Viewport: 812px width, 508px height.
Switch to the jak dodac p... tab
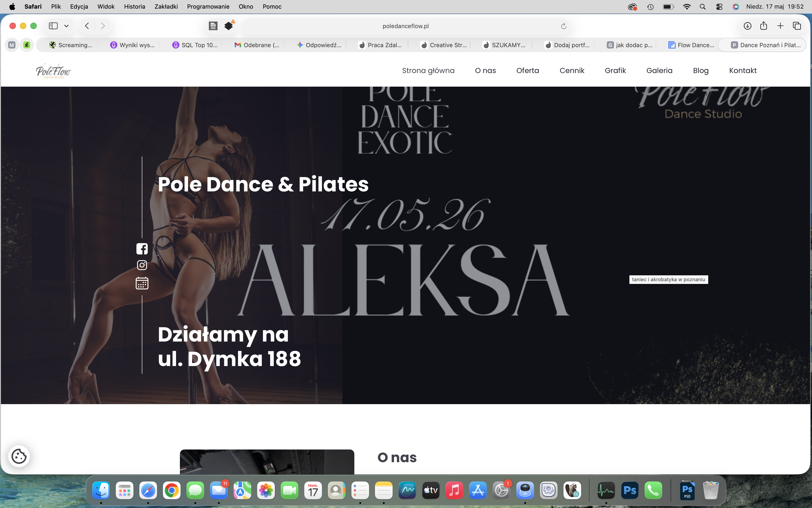point(629,45)
